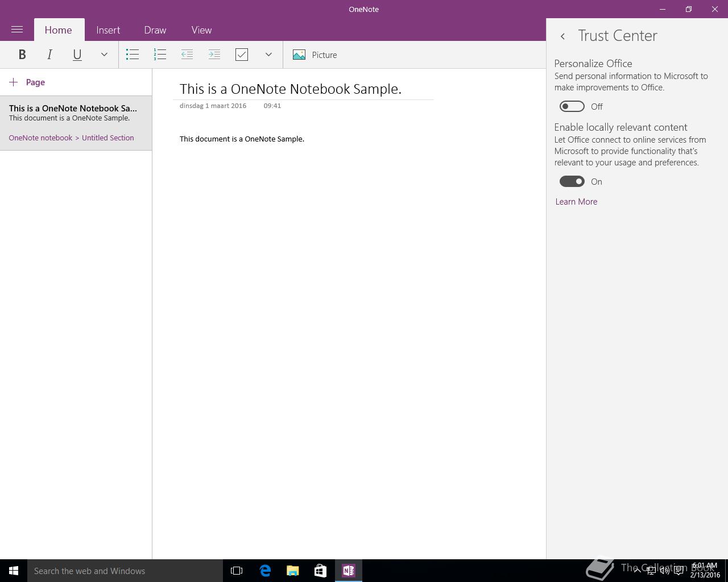Open File Explorer from the taskbar
The image size is (728, 582).
pyautogui.click(x=293, y=571)
